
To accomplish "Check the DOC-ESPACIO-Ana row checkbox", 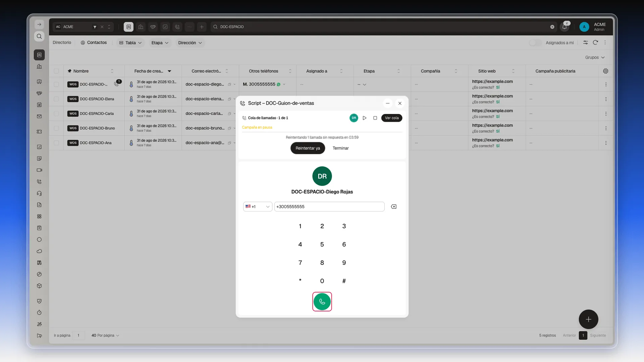I will tap(56, 143).
